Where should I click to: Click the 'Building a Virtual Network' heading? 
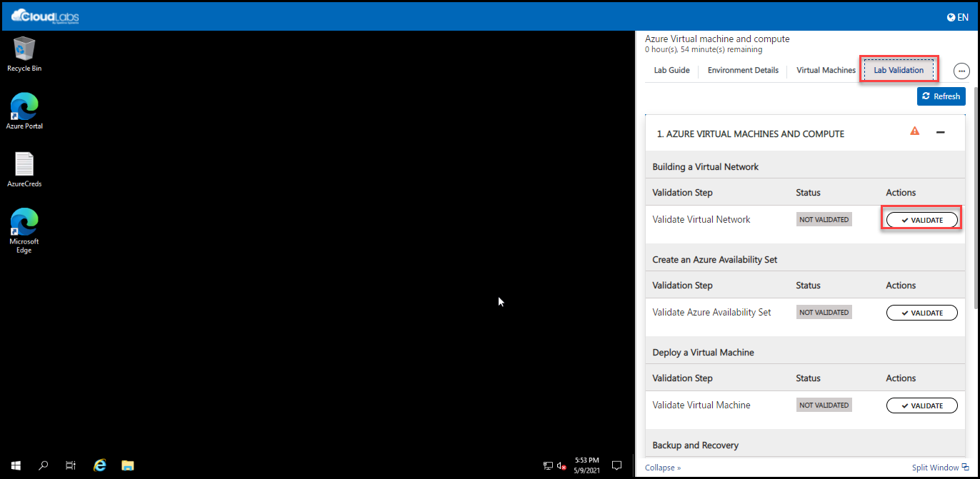[706, 166]
